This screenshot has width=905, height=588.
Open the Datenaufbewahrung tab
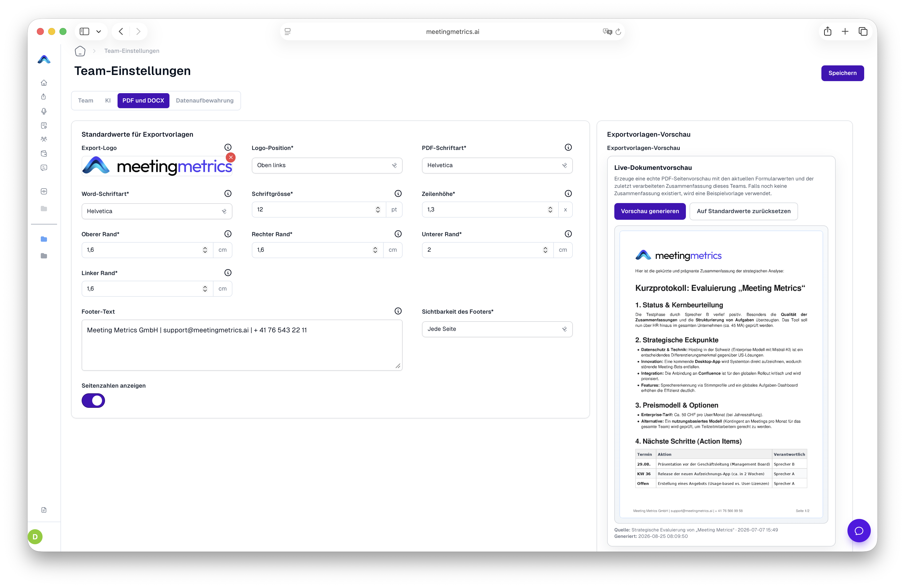pyautogui.click(x=205, y=101)
